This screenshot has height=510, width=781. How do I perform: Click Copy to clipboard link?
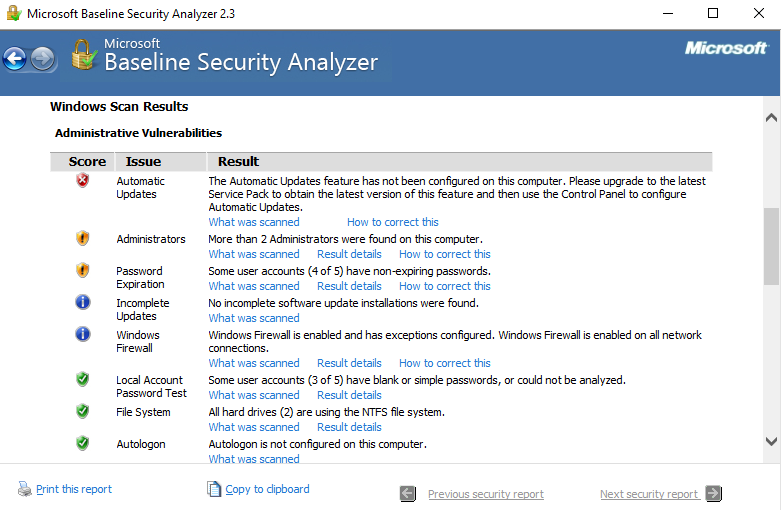[x=267, y=489]
